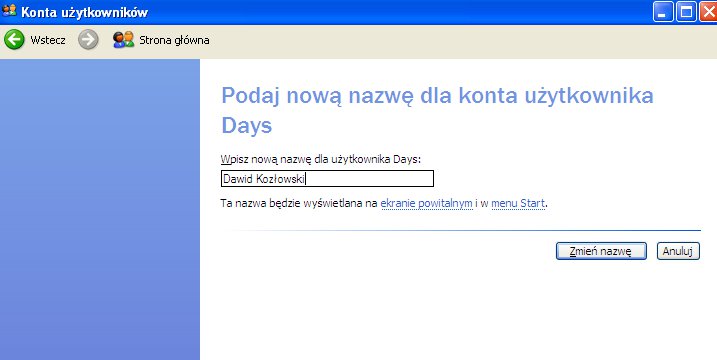The height and width of the screenshot is (360, 717).
Task: Focus the new account name text field
Action: pyautogui.click(x=327, y=179)
